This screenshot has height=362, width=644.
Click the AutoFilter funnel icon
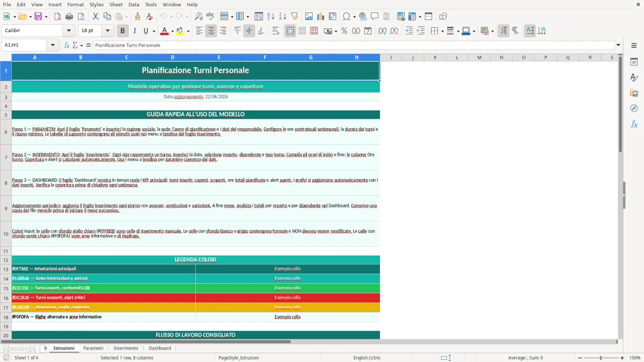pyautogui.click(x=295, y=17)
